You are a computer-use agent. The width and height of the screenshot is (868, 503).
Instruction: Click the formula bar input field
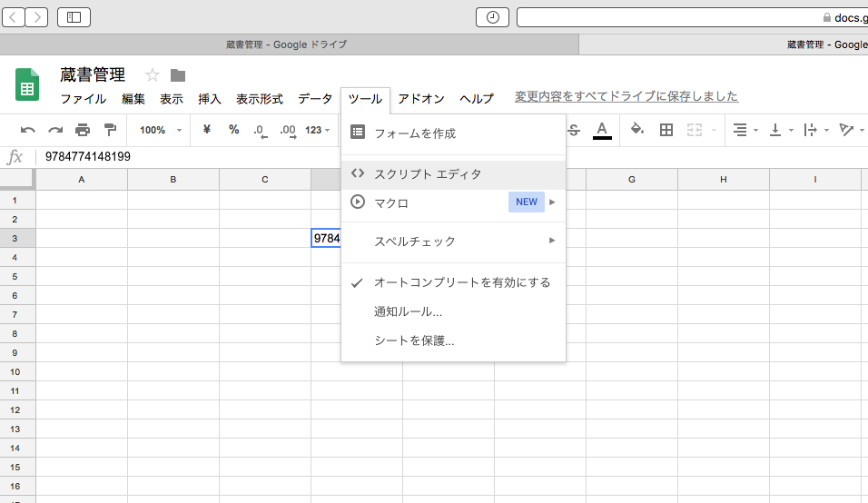pos(363,157)
